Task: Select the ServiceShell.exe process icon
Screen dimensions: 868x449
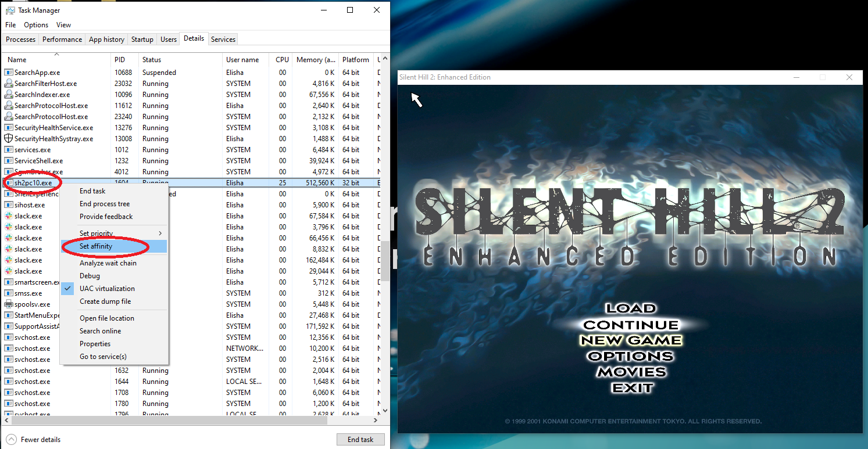Action: [9, 161]
